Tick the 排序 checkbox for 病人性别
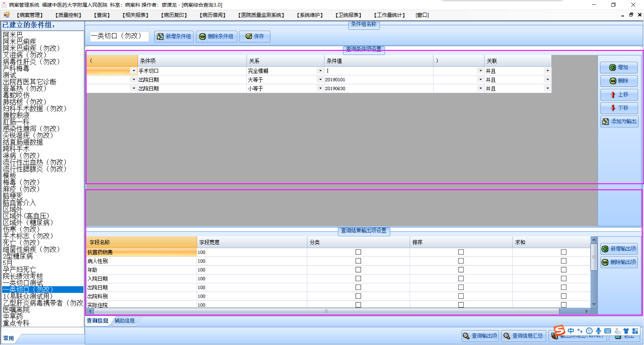This screenshot has height=345, width=644. (461, 261)
